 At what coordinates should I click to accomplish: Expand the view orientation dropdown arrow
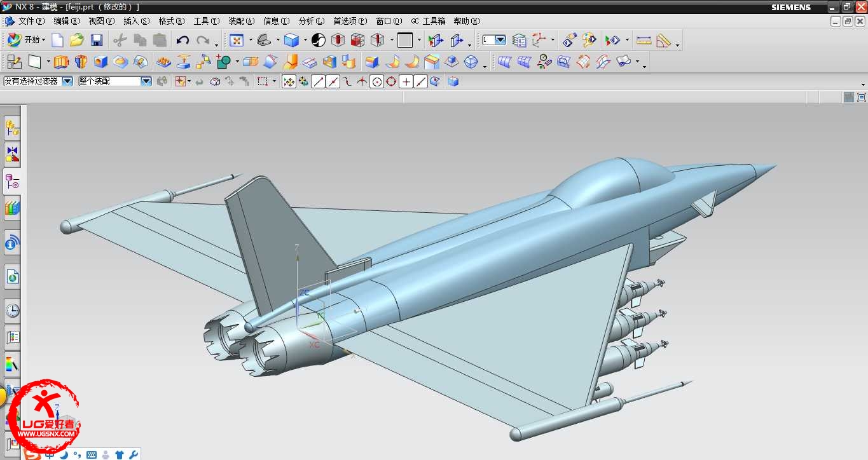(278, 41)
